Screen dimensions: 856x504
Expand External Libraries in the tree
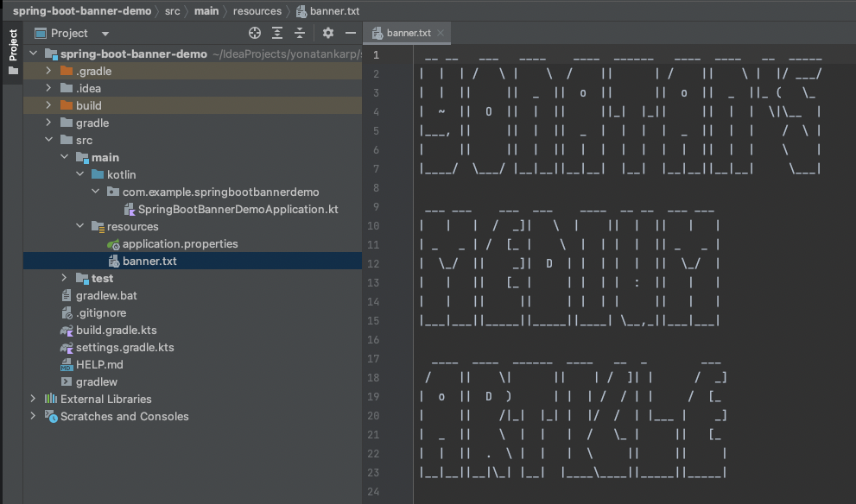coord(34,399)
